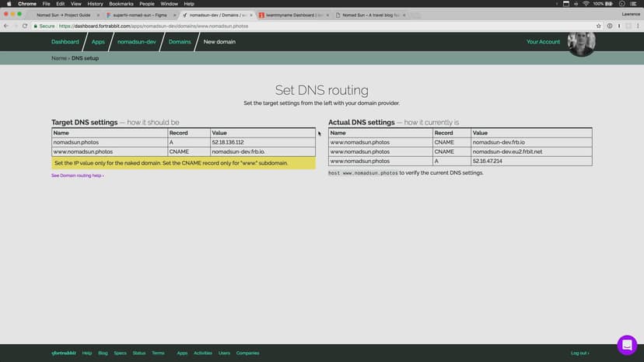Click Log out in the footer

(579, 353)
